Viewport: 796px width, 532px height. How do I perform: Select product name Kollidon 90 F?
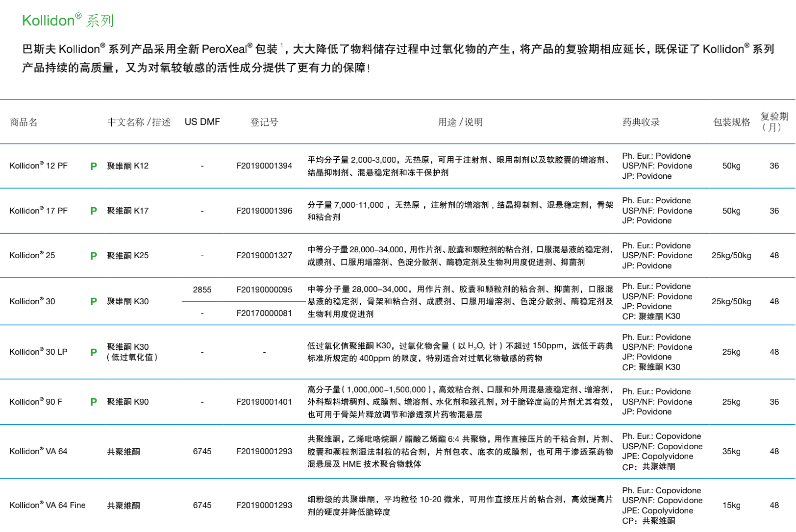pos(36,402)
